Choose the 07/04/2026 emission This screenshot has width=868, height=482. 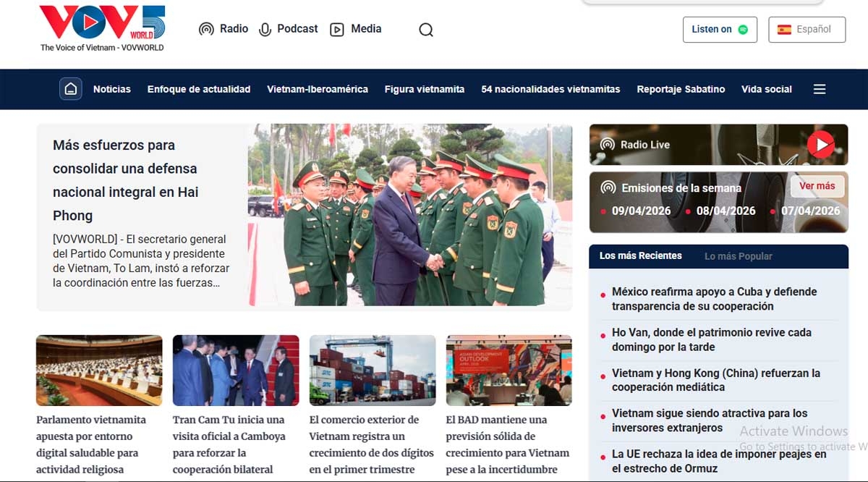click(810, 211)
